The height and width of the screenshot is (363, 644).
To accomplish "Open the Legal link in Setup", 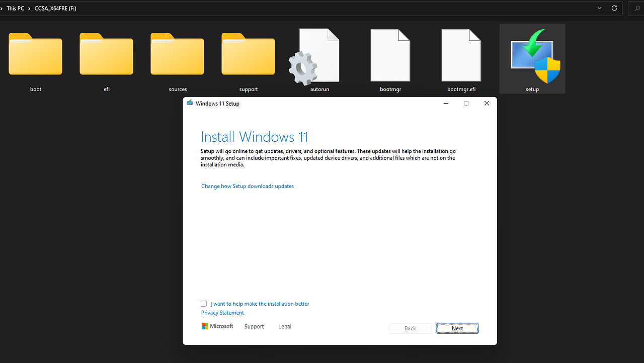I will click(x=285, y=326).
